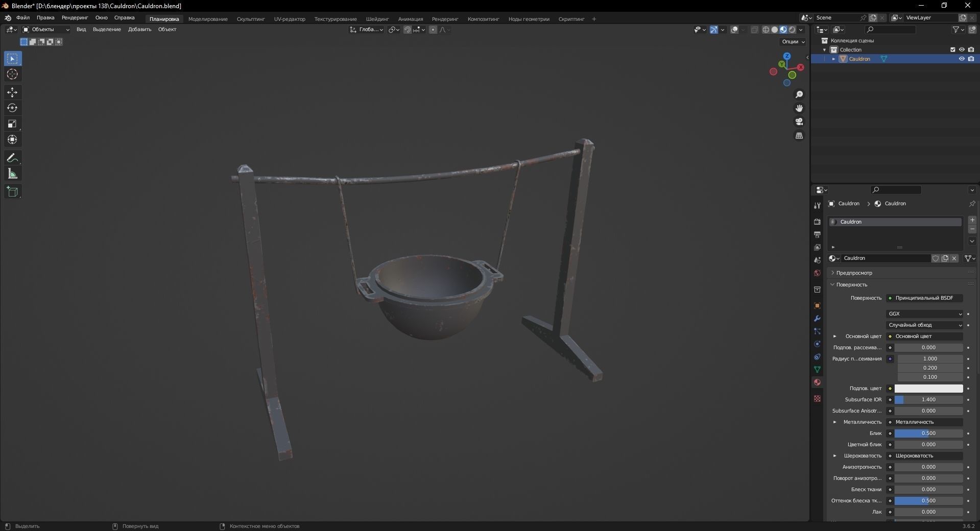Select the Measure ruler tool
The width and height of the screenshot is (980, 531).
click(13, 174)
